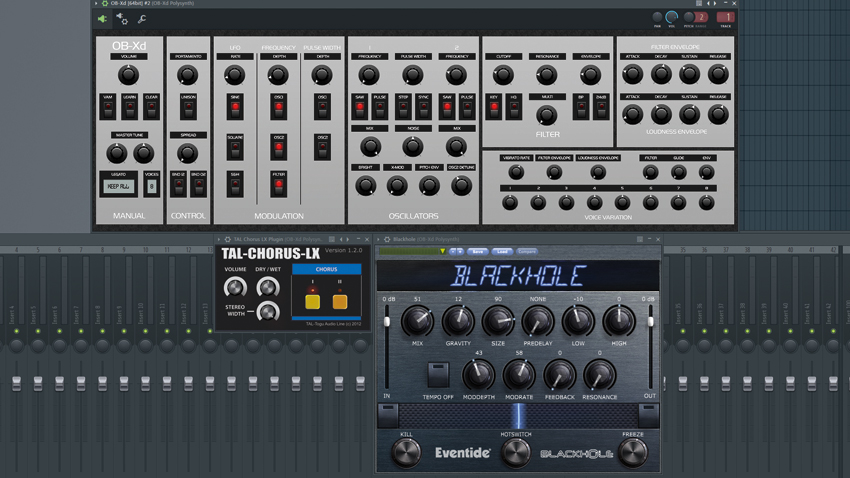Click Blackhole preset up/down stepper button

coord(456,251)
